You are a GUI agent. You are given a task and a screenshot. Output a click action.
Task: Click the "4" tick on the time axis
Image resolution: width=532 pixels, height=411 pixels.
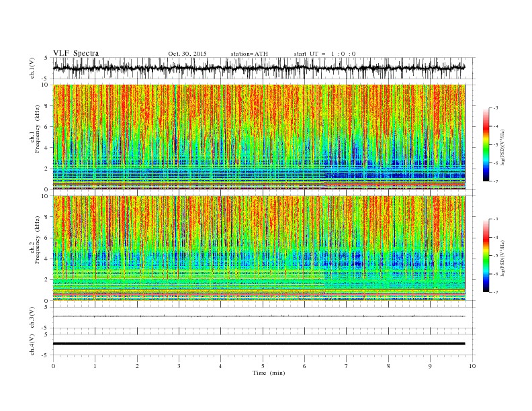pos(220,366)
